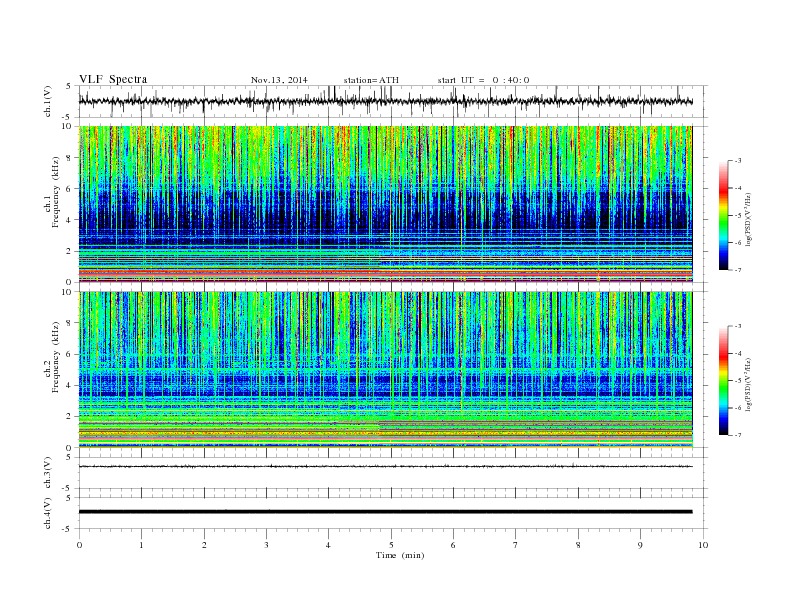Click the time axis tick label "1"

click(x=141, y=545)
